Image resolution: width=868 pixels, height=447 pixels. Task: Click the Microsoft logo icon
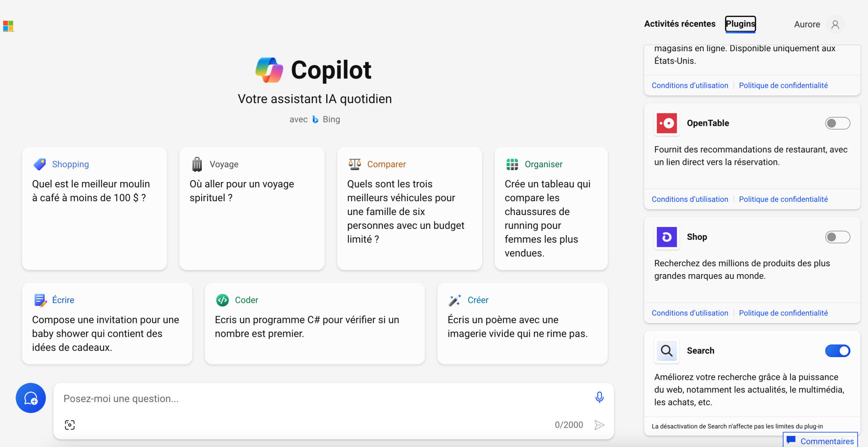pos(8,26)
